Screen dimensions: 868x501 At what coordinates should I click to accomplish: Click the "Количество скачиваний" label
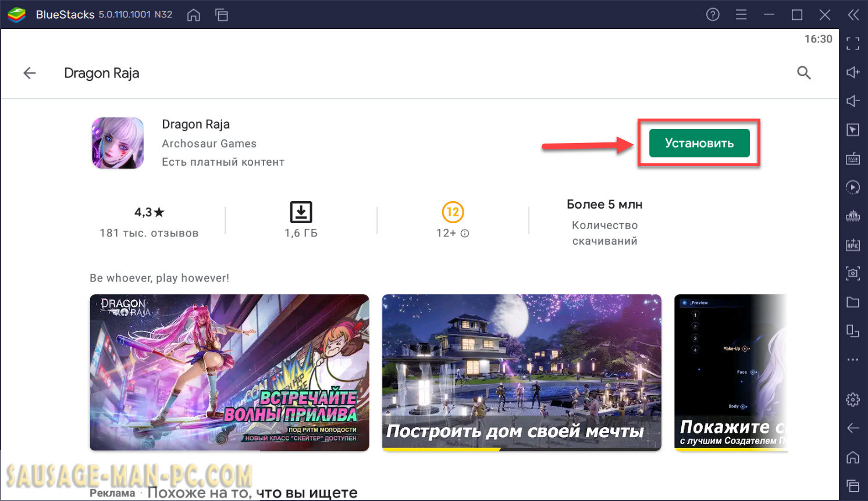point(604,233)
